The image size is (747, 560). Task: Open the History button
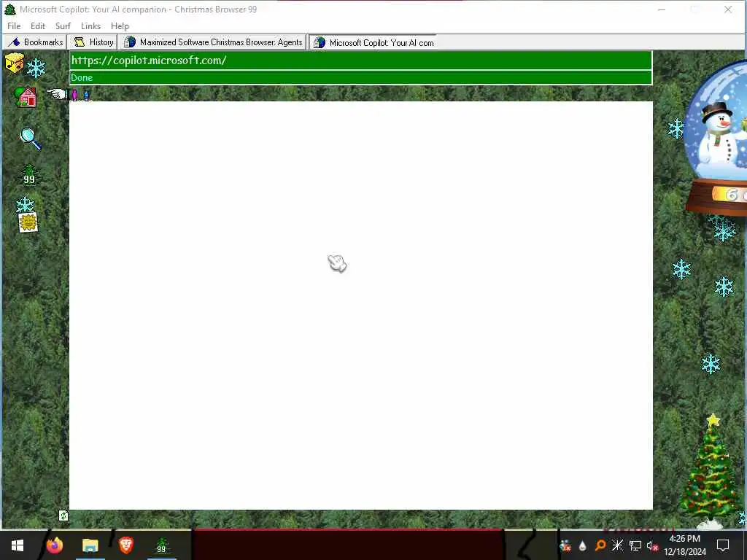pyautogui.click(x=93, y=42)
